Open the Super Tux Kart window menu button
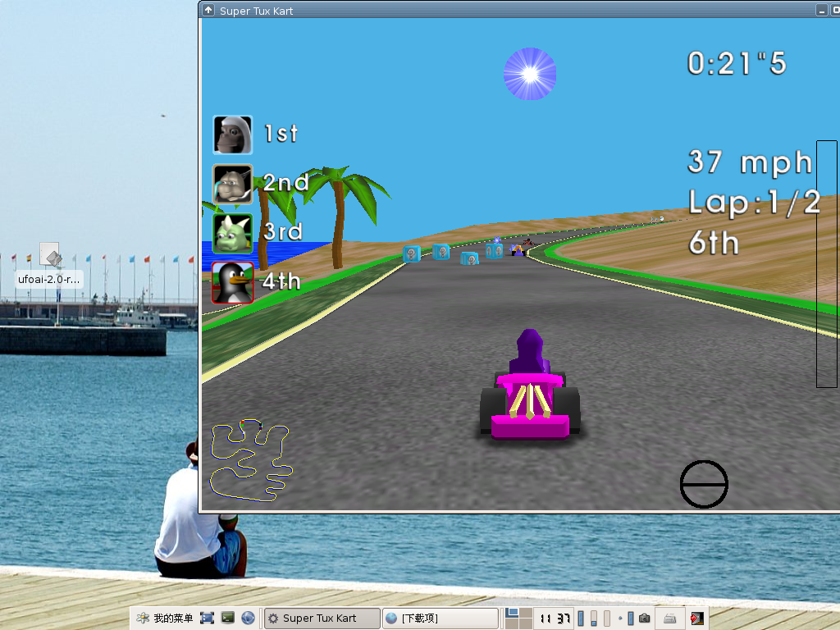 click(208, 10)
